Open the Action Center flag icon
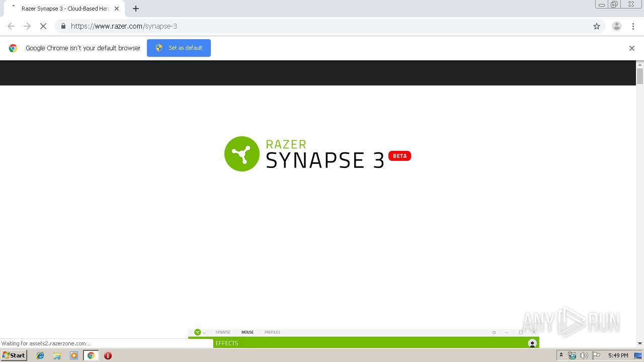This screenshot has width=644, height=362. pyautogui.click(x=596, y=355)
